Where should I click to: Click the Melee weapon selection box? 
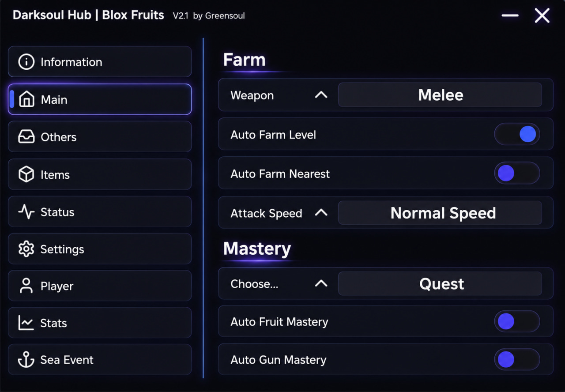click(x=440, y=95)
